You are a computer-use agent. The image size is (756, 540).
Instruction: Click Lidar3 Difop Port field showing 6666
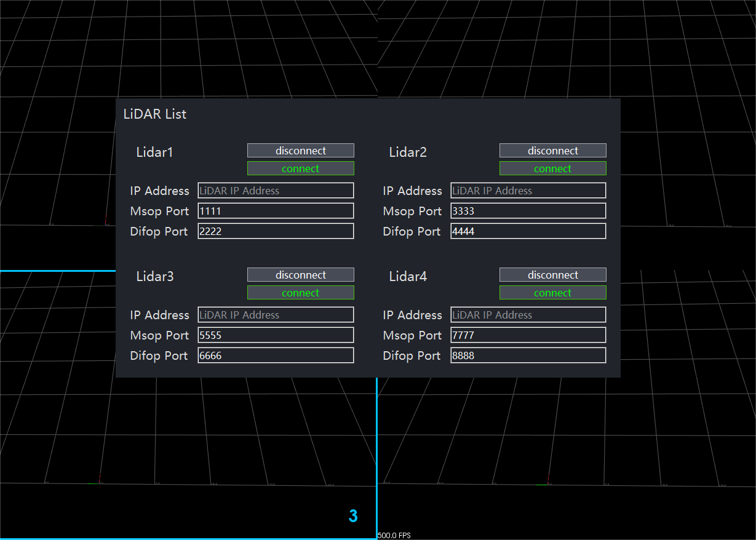coord(276,355)
